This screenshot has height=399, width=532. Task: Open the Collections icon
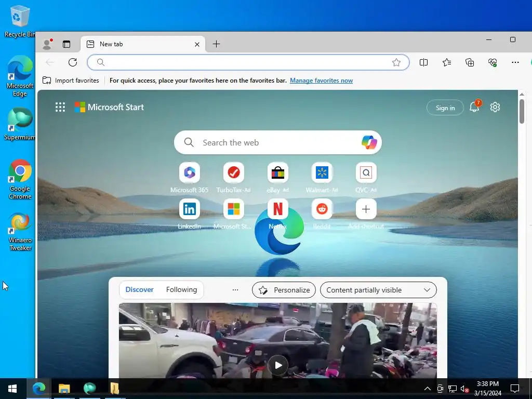point(470,62)
